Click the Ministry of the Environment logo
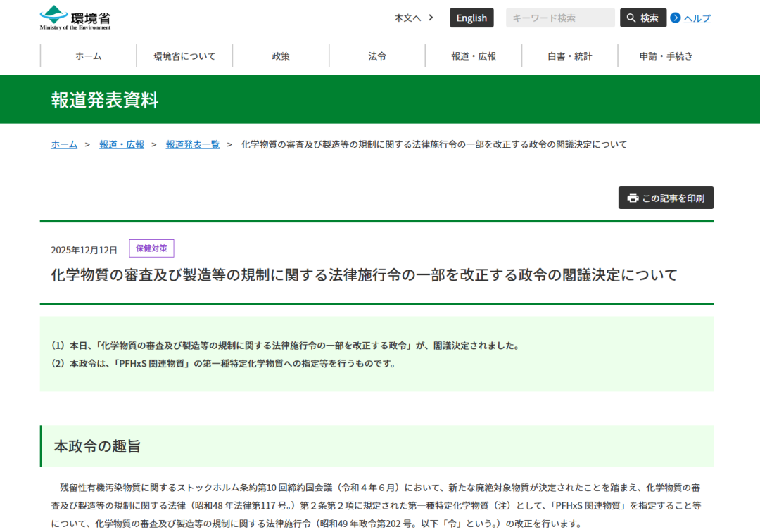 click(75, 18)
